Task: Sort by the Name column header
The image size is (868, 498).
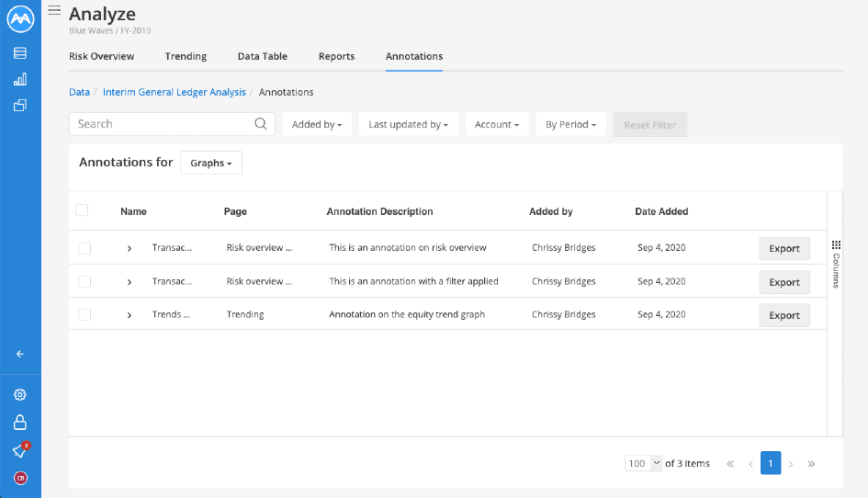Action: tap(133, 211)
